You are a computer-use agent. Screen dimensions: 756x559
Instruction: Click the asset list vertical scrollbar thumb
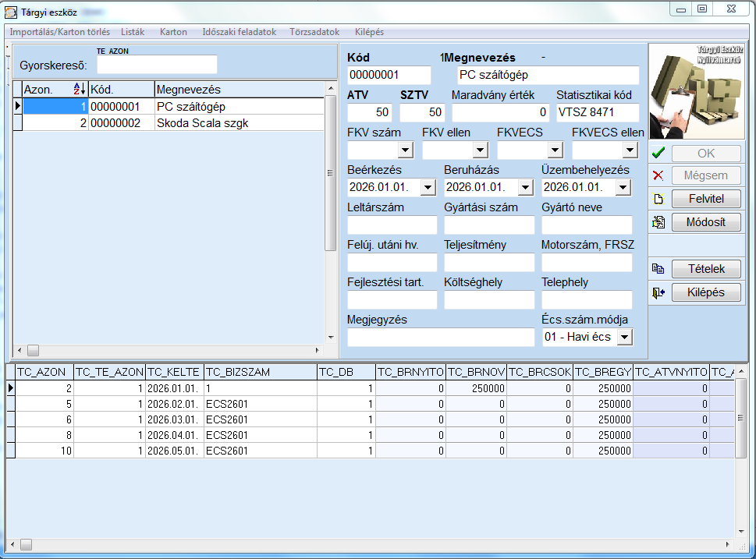[330, 173]
